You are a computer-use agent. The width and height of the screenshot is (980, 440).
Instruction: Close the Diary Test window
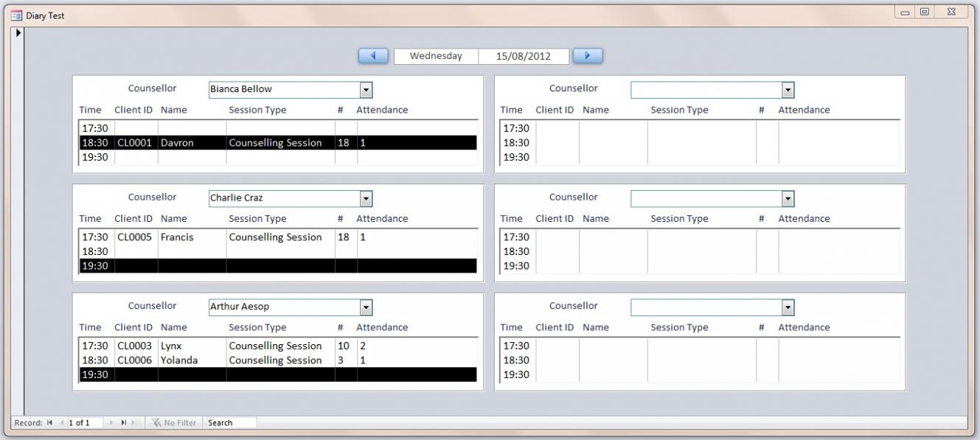[x=951, y=13]
